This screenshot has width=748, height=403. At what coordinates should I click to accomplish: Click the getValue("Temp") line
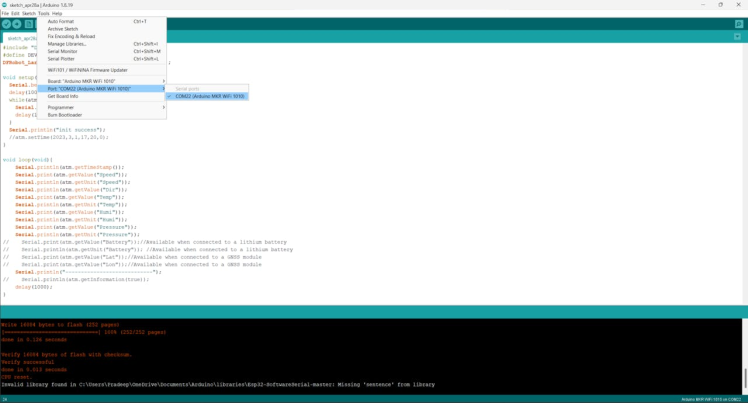point(70,197)
